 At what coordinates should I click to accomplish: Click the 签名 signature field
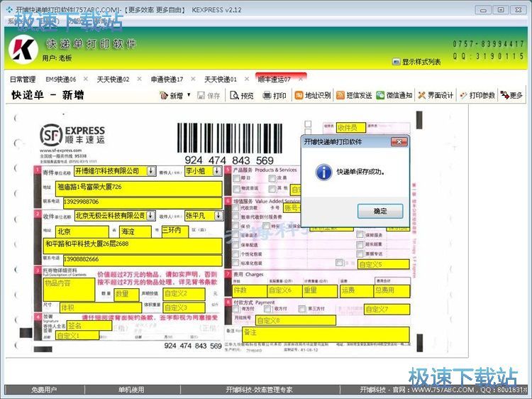pyautogui.click(x=89, y=326)
